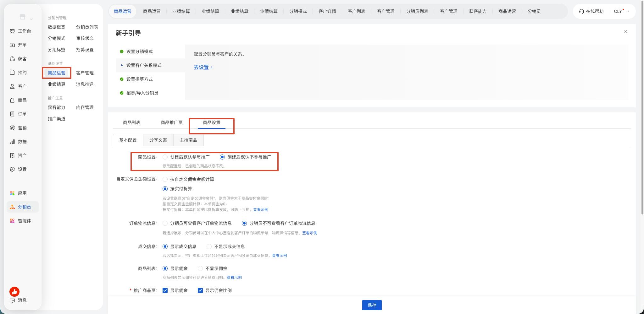Open 分销员列表 in the submenu
The image size is (644, 314).
pyautogui.click(x=87, y=27)
